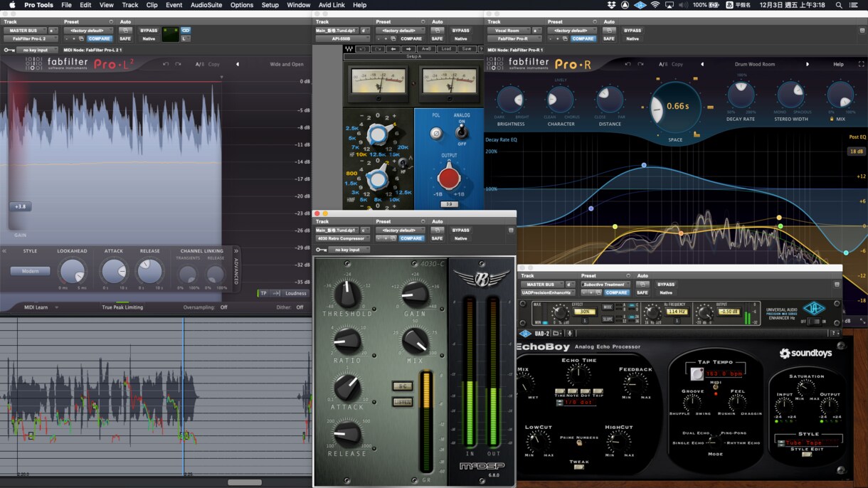Click the next preset arrow in Pro-R
Screen dimensions: 868x488
pyautogui.click(x=807, y=64)
